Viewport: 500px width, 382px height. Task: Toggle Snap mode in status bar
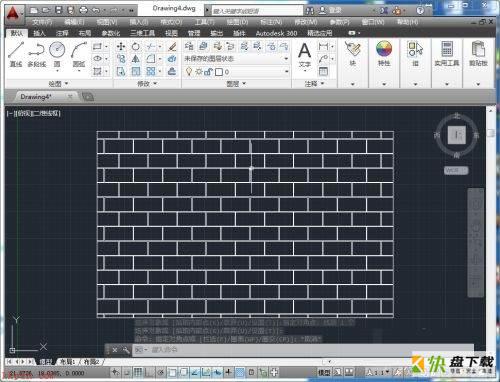click(127, 372)
